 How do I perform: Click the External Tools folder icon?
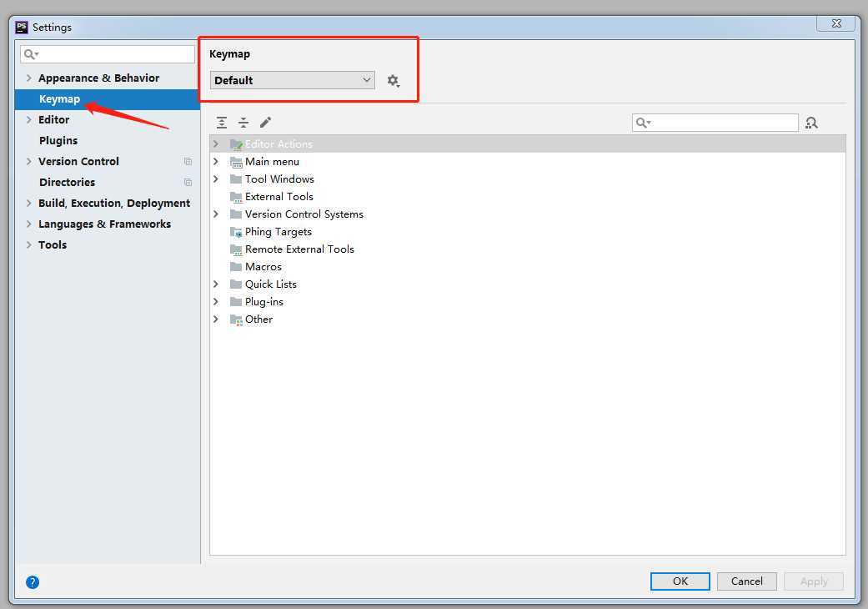[x=236, y=197]
